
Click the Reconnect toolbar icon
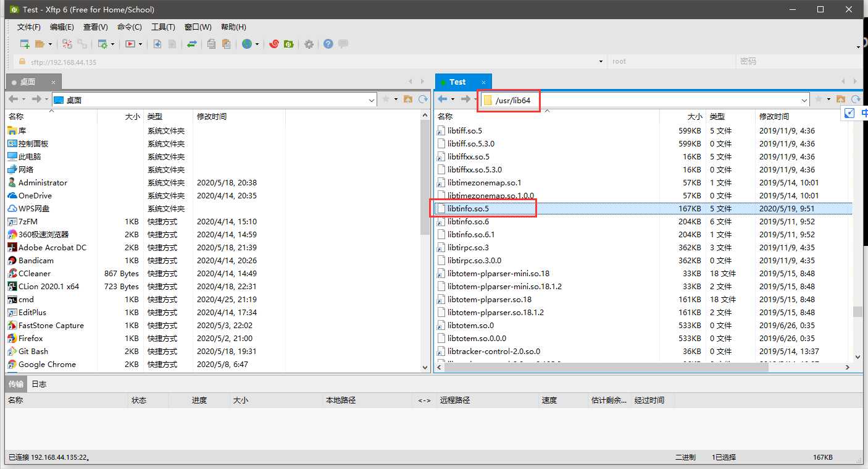tap(67, 44)
